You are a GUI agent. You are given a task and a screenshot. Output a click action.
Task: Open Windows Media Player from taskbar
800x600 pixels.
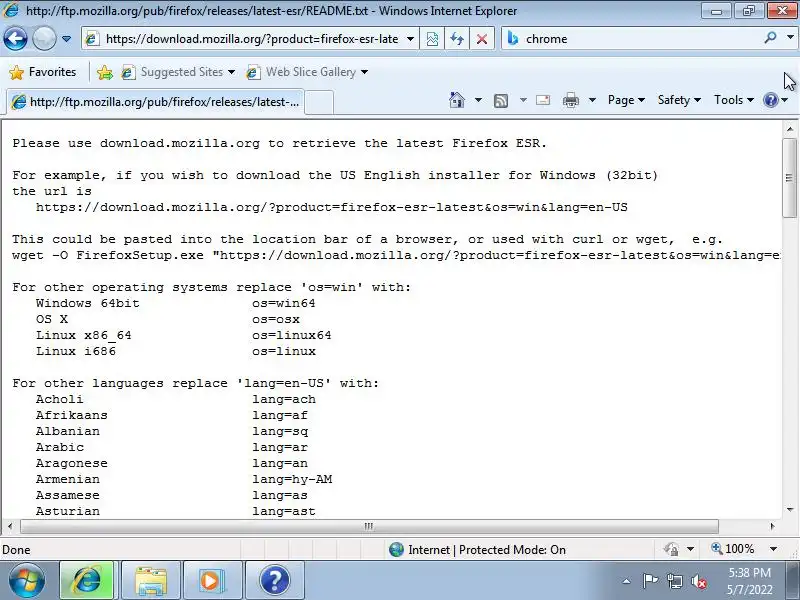tap(212, 580)
